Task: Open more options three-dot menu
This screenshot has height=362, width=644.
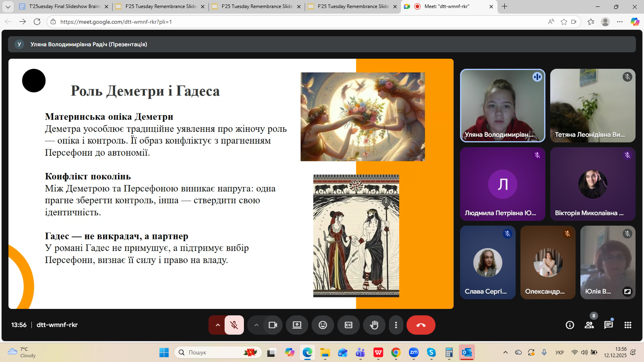Action: pos(396,325)
